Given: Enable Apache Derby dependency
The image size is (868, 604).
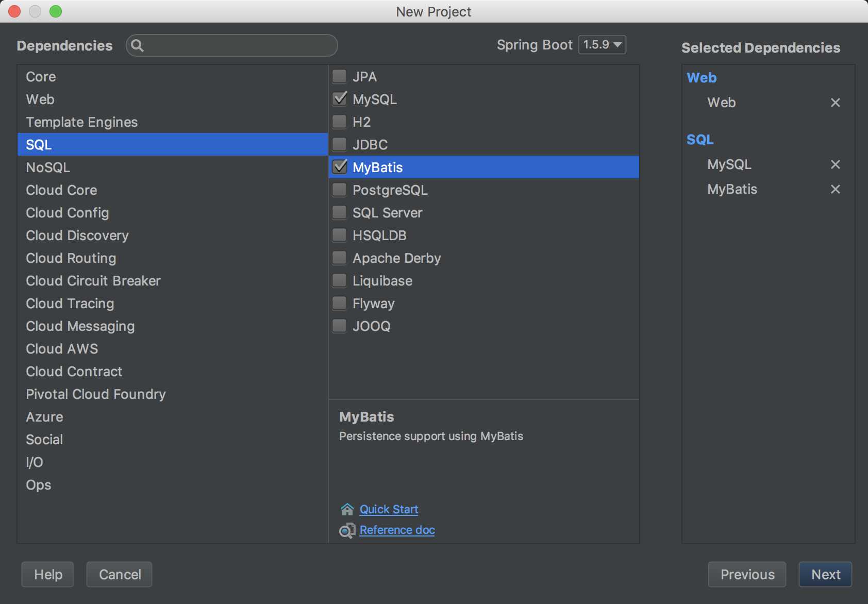Looking at the screenshot, I should click(340, 258).
